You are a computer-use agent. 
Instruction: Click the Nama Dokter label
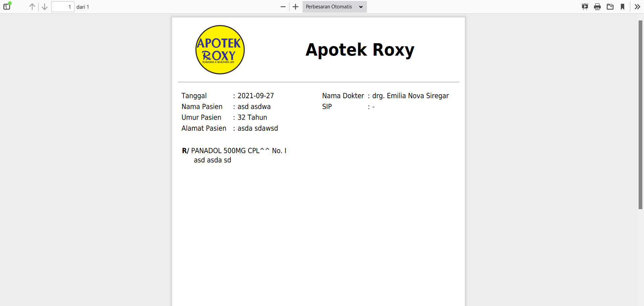coord(343,96)
